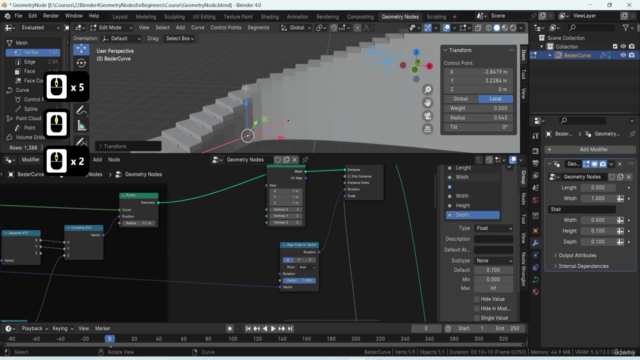640x360 pixels.
Task: Open the Marker menu in timeline
Action: pos(102,329)
